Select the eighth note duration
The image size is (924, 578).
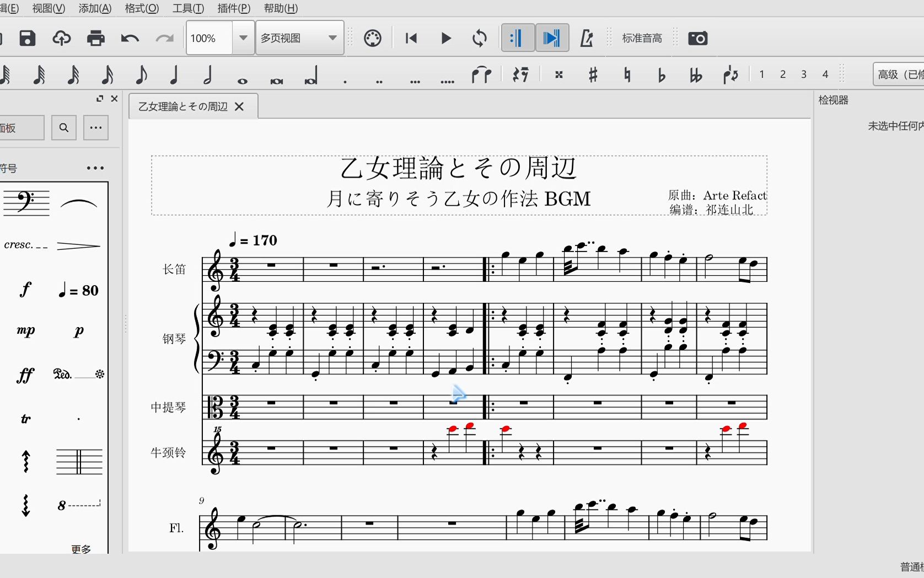coord(141,74)
